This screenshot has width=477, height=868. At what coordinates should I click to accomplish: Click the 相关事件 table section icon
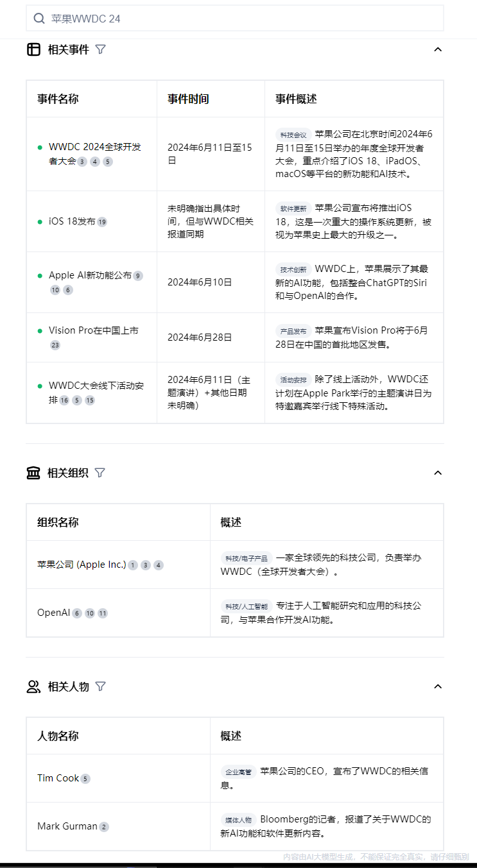tap(33, 49)
